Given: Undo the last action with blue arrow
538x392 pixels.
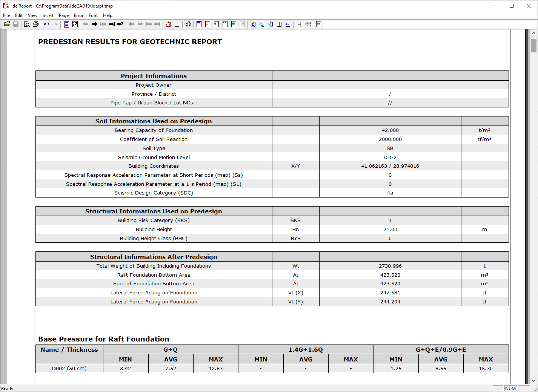Looking at the screenshot, I should 46,24.
